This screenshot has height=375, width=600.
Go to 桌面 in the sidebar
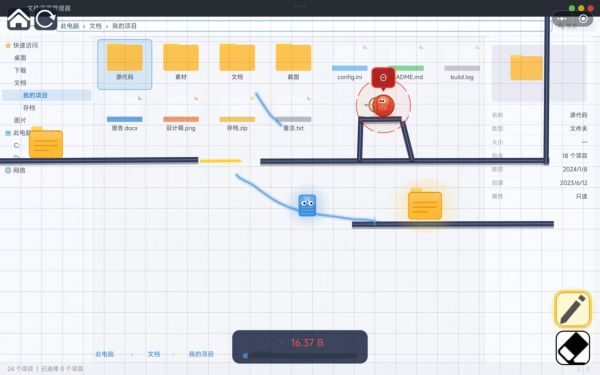[x=20, y=58]
